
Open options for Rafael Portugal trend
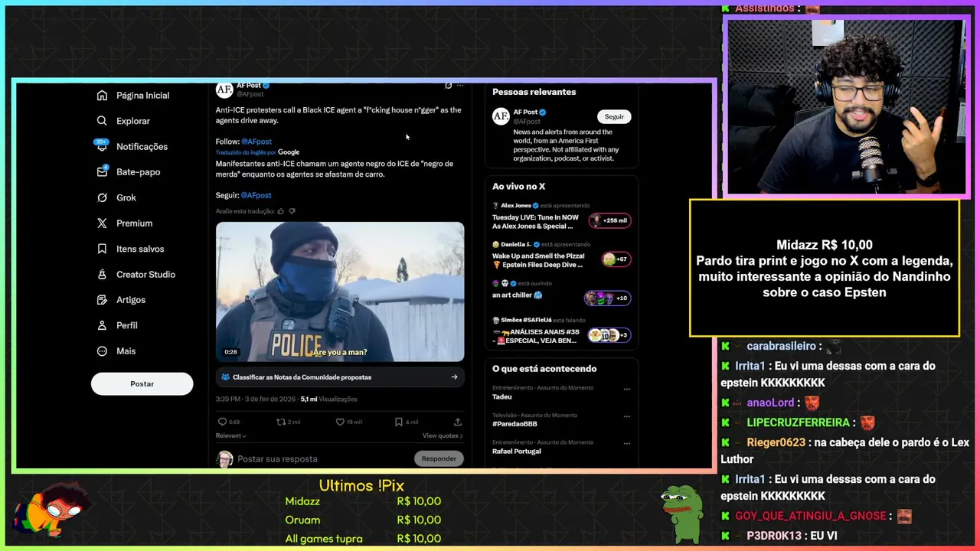point(627,443)
